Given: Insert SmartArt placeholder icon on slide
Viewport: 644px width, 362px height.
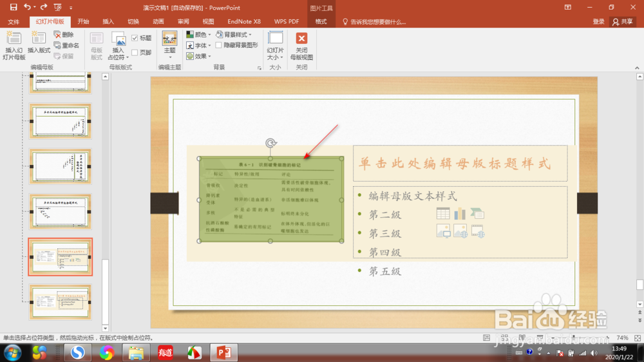Looking at the screenshot, I should [x=477, y=213].
